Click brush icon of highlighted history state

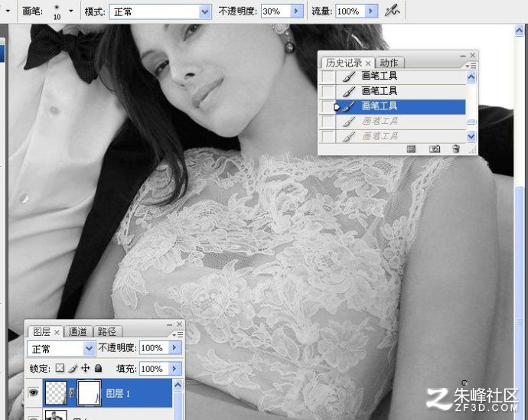(349, 106)
